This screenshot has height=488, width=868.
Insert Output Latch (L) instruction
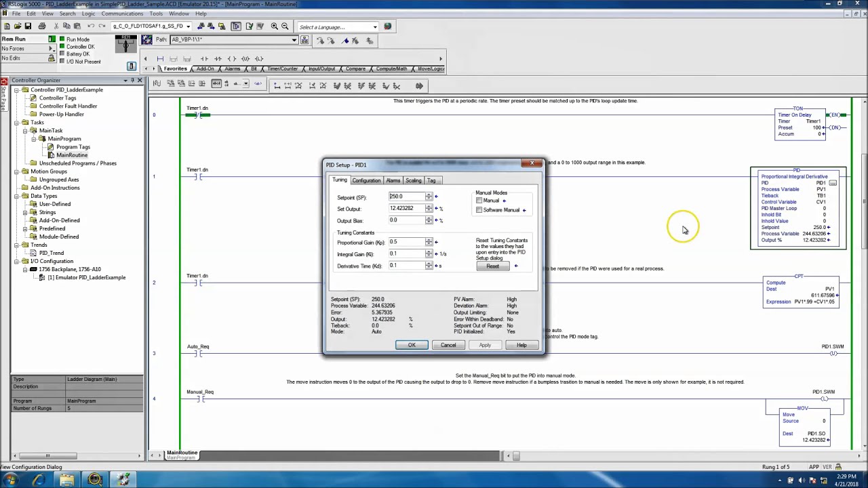[259, 59]
